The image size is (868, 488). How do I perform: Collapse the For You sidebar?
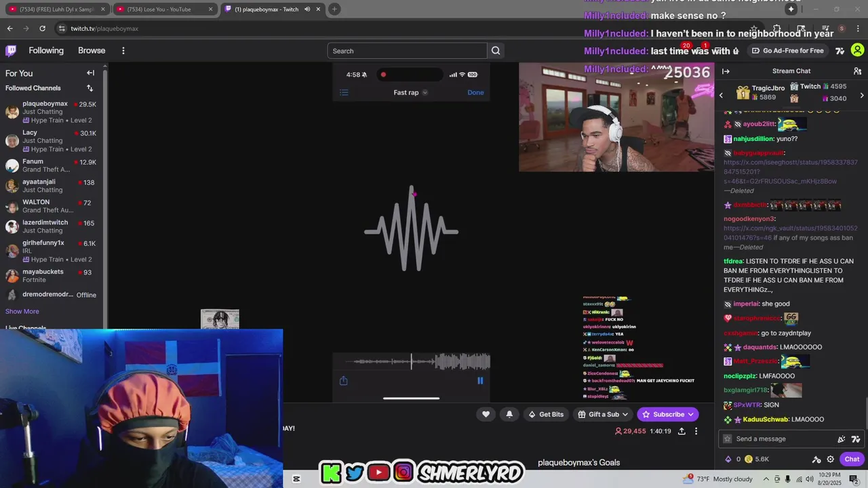click(90, 73)
